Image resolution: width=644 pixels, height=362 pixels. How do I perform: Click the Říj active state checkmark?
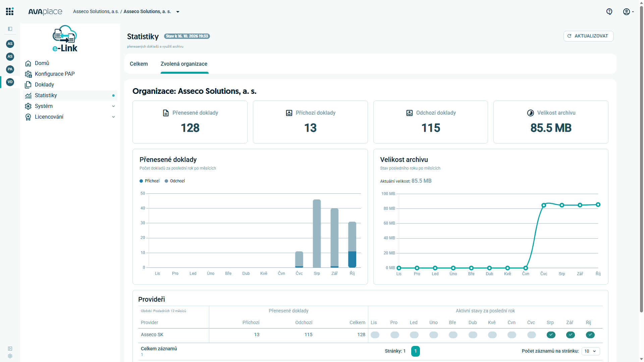coord(590,335)
